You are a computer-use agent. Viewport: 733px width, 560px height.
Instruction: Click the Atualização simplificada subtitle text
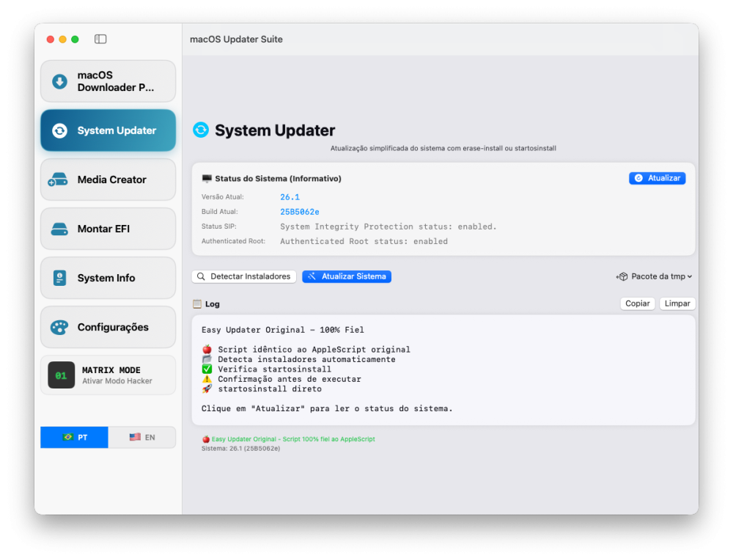point(443,149)
